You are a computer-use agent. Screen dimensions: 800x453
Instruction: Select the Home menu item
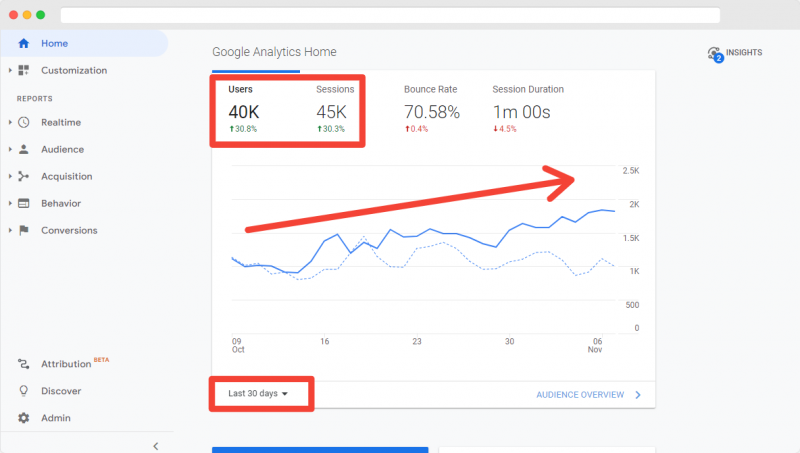point(84,43)
